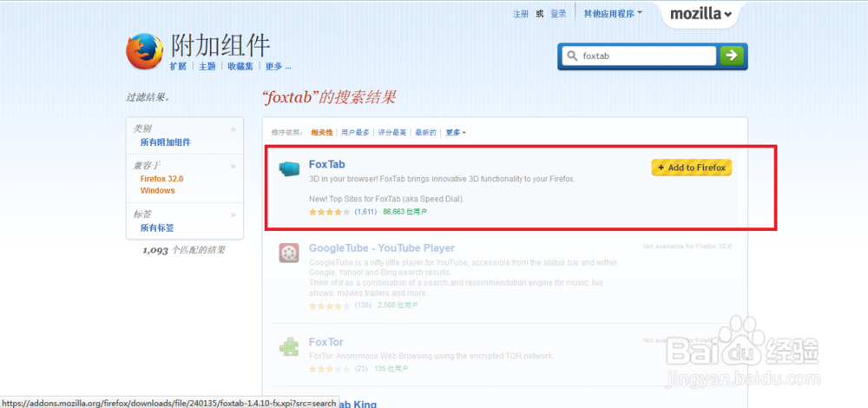Open the 更多 ... navigation item
The width and height of the screenshot is (868, 408).
click(279, 67)
